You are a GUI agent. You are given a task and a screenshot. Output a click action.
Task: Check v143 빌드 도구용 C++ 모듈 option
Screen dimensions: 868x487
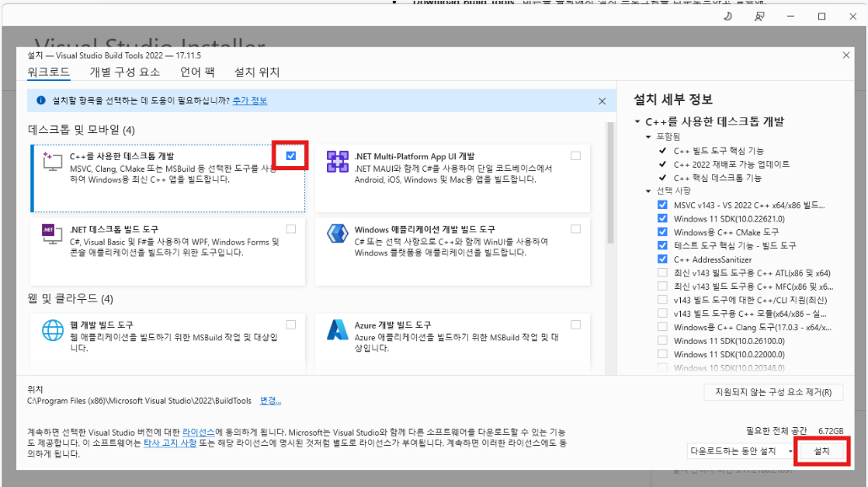click(662, 313)
